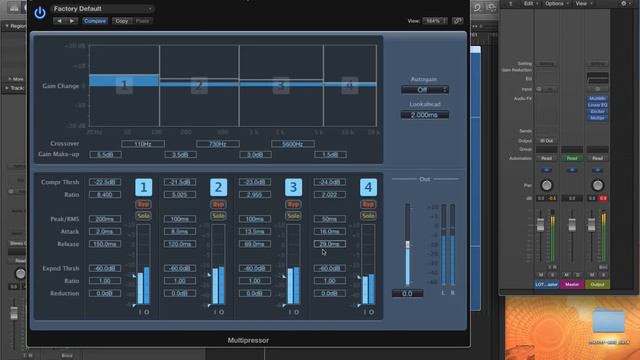Click the loop icon behind plugin window
Screen dimensions: 640x360
coord(477,7)
